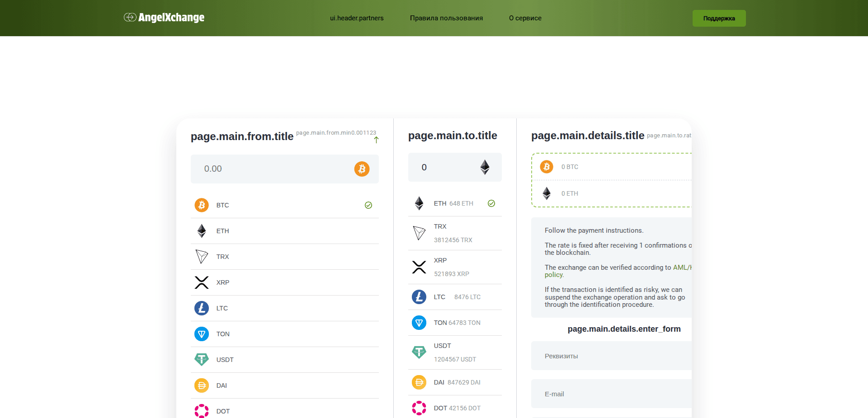Click the TON coin icon
Viewport: 868px width, 418px height.
(x=202, y=334)
